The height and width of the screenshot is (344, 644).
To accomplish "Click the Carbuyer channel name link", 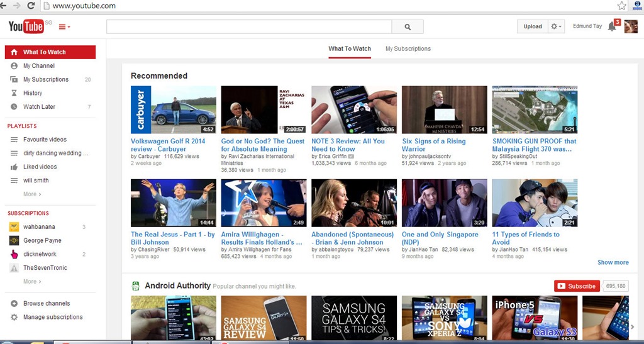I will click(x=148, y=157).
